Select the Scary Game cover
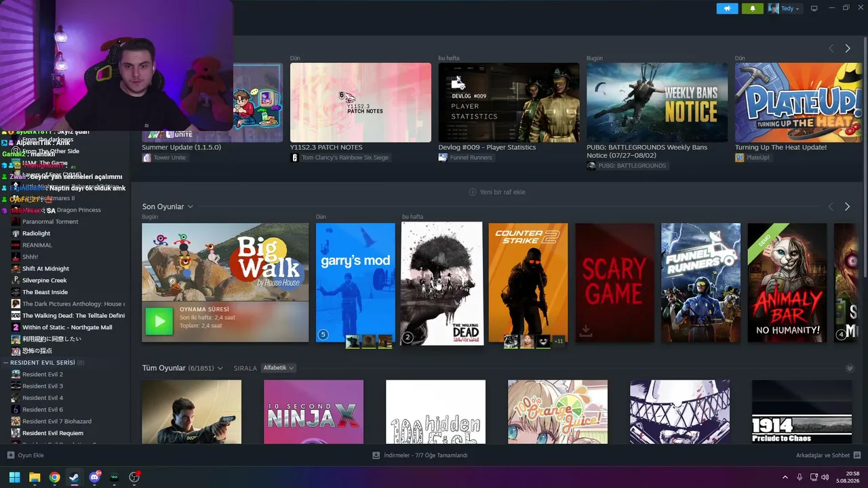 (x=614, y=283)
